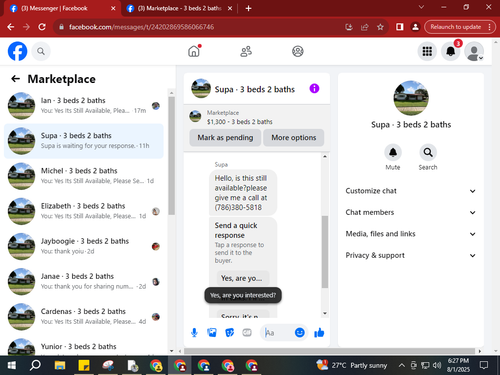The image size is (500, 375).
Task: Click the chat messages vertical scrollbar
Action: (x=325, y=252)
